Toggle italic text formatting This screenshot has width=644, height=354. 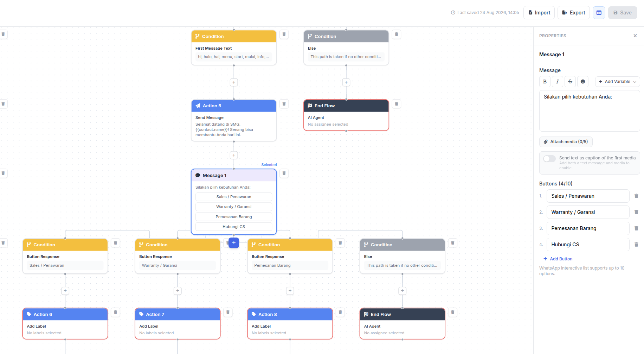[x=558, y=82]
